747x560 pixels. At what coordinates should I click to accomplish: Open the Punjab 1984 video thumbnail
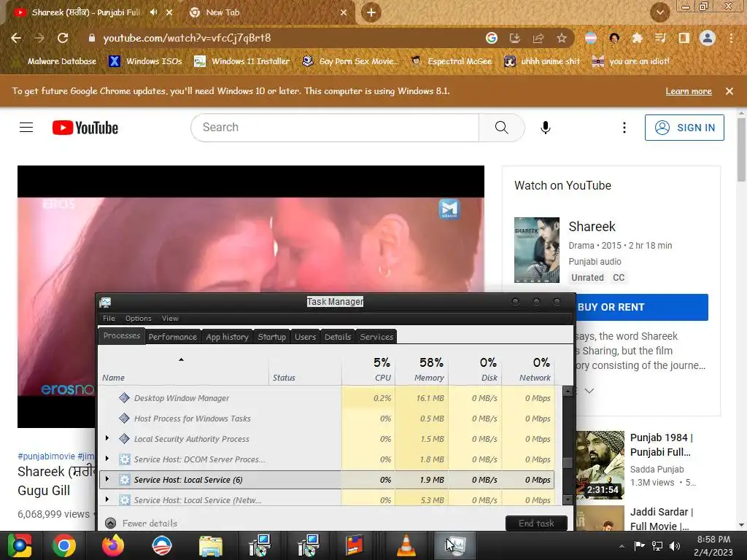coord(600,464)
